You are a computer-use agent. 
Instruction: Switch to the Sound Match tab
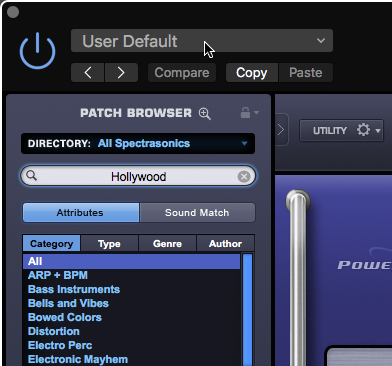(197, 213)
